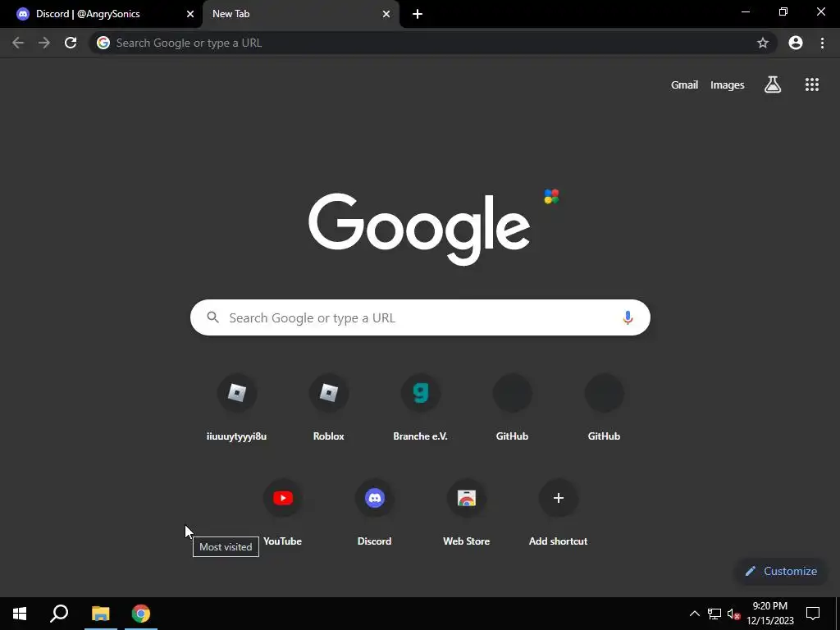The height and width of the screenshot is (630, 840).
Task: Click the Chrome taskbar icon
Action: click(141, 614)
